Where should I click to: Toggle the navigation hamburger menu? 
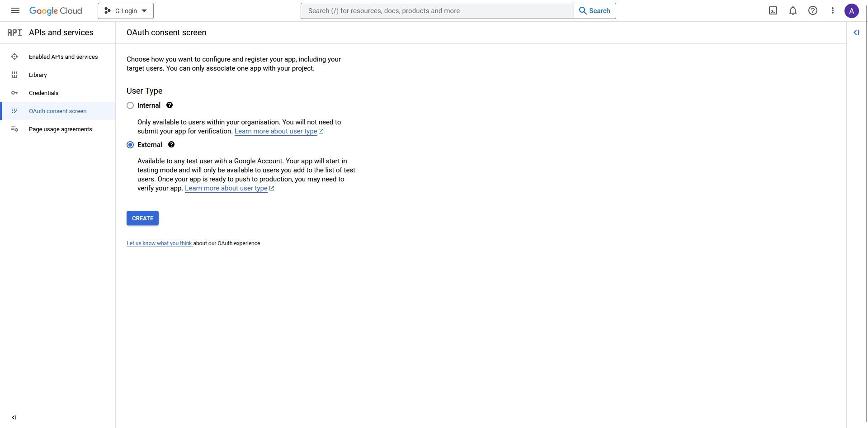pos(15,10)
